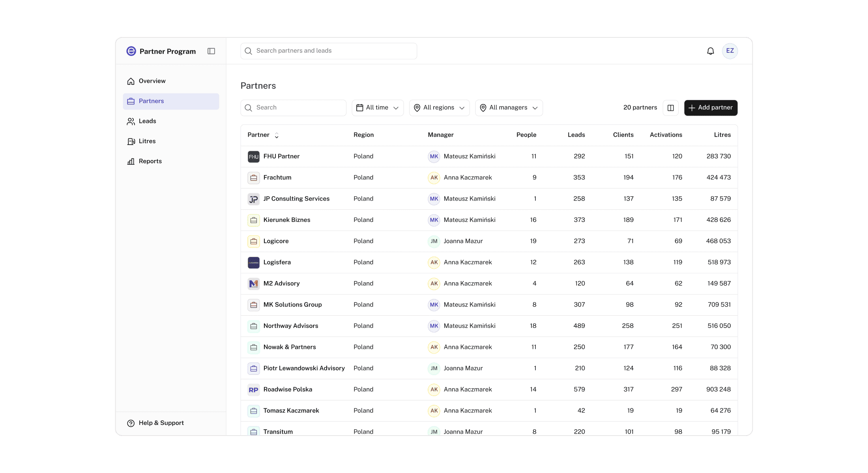Navigate to Reports in the sidebar
The image size is (868, 473).
point(150,161)
